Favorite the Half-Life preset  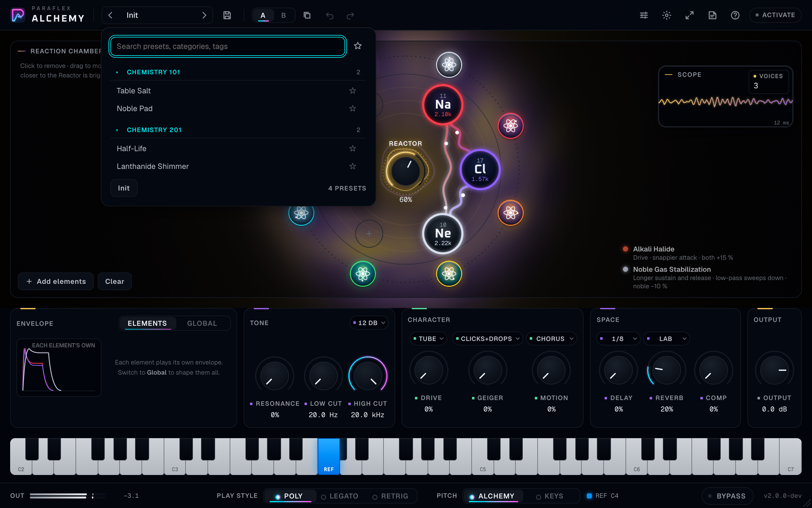tap(352, 148)
